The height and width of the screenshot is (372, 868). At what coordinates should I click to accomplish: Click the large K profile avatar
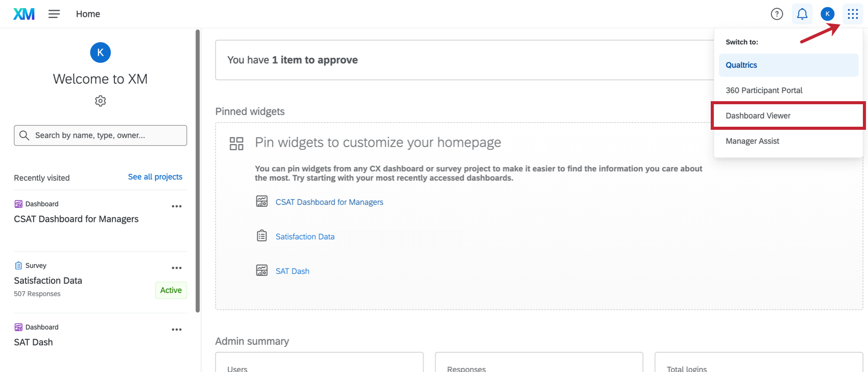pos(101,52)
